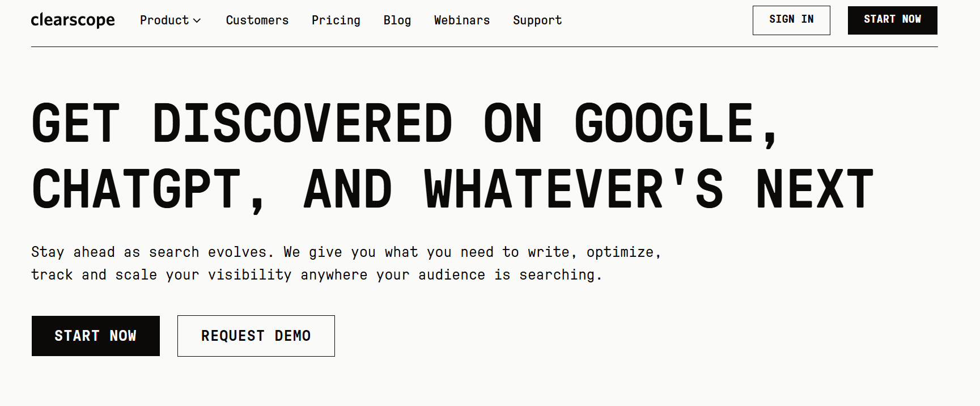Select the Request Demo button
The width and height of the screenshot is (980, 406).
click(256, 336)
